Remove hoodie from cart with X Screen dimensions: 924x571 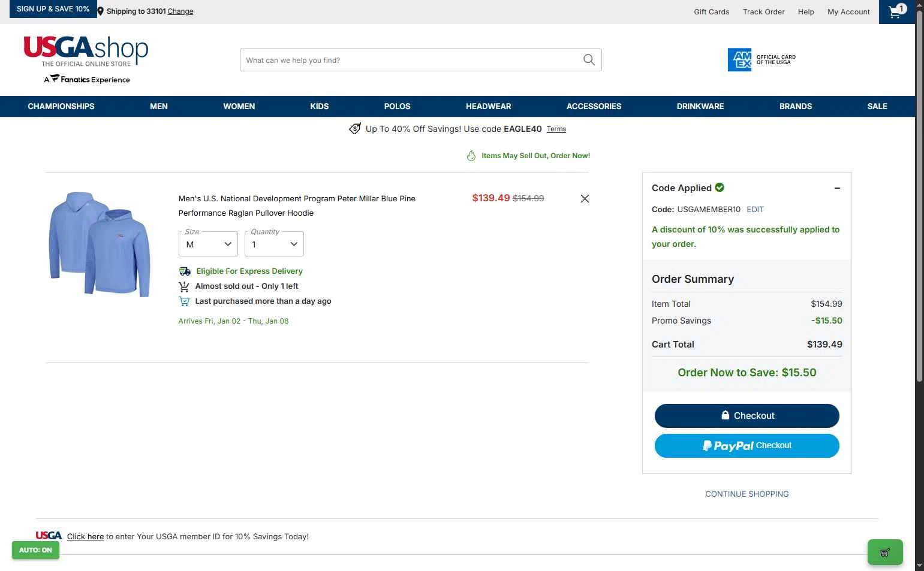(585, 199)
